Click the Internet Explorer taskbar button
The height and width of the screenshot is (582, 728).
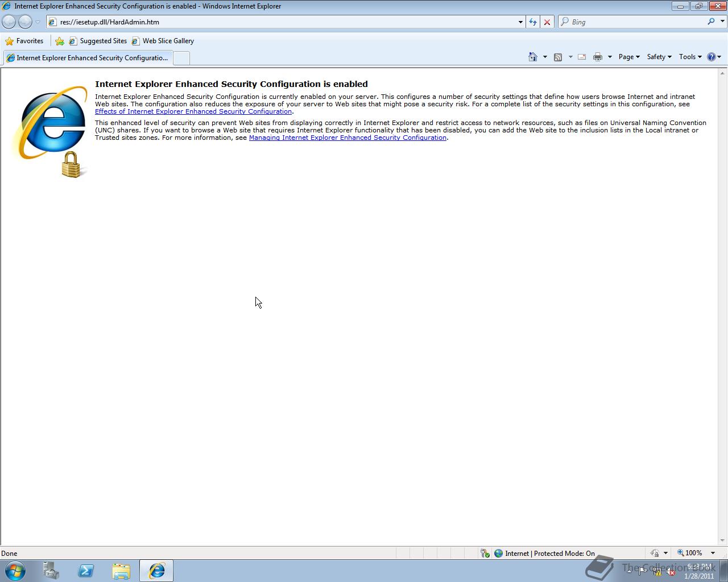pos(156,571)
